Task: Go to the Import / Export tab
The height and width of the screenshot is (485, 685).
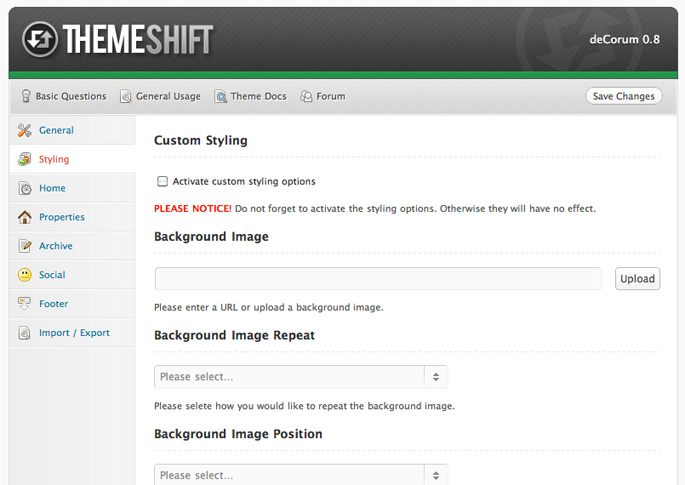Action: tap(74, 333)
